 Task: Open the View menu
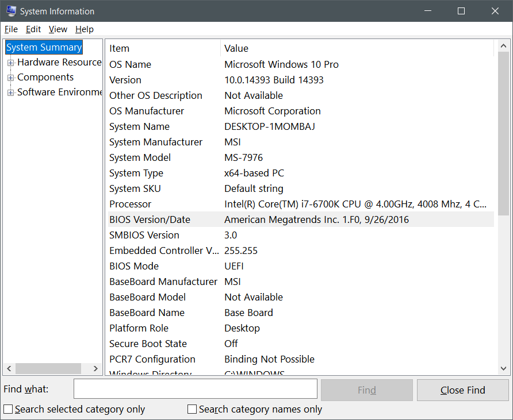[x=58, y=29]
